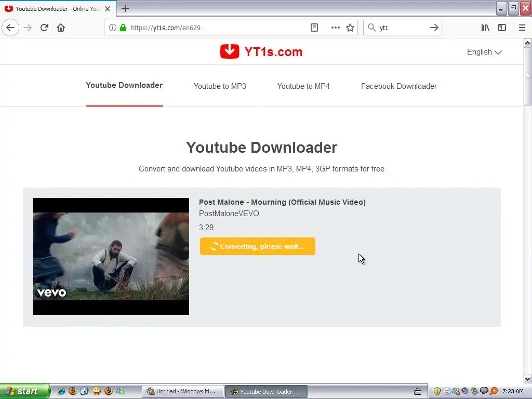Click Youtube Downloader taskbar button
Image resolution: width=532 pixels, height=399 pixels.
point(266,391)
